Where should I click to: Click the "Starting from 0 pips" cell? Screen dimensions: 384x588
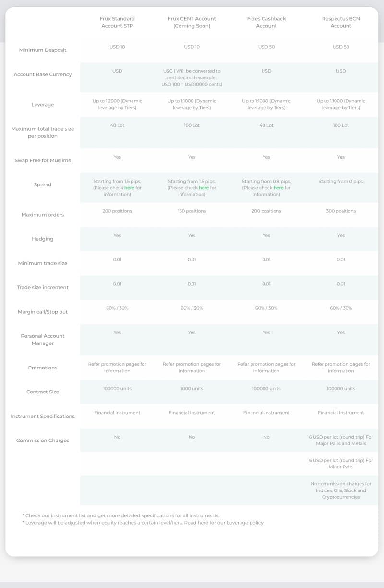pos(341,182)
